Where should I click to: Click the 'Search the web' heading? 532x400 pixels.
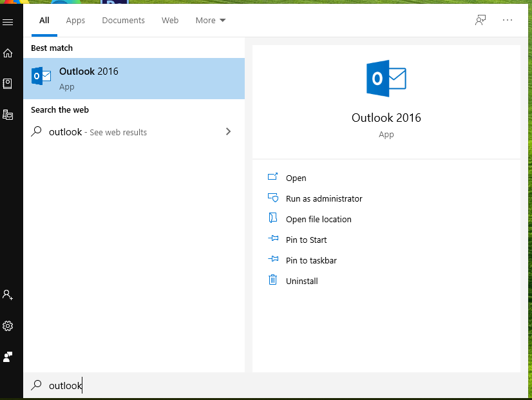coord(60,110)
